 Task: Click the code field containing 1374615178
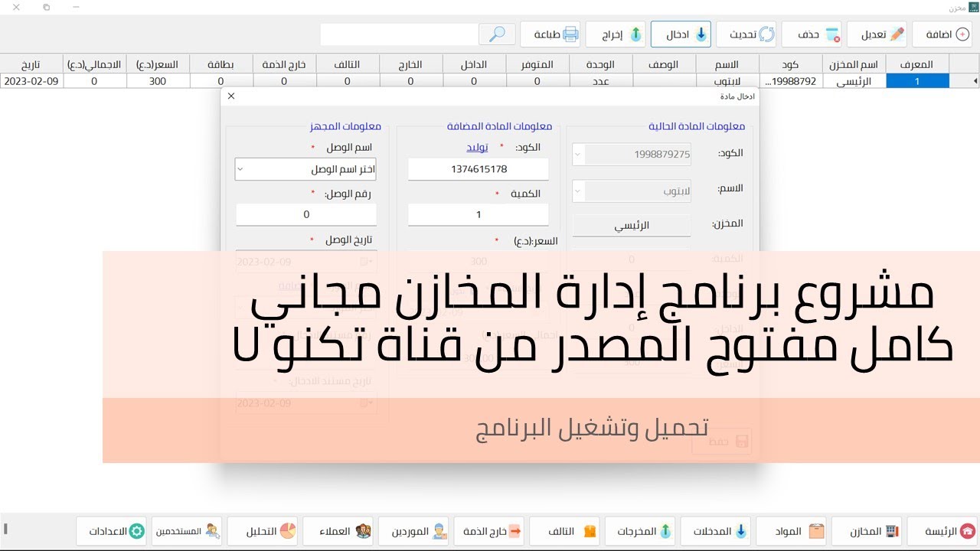479,169
